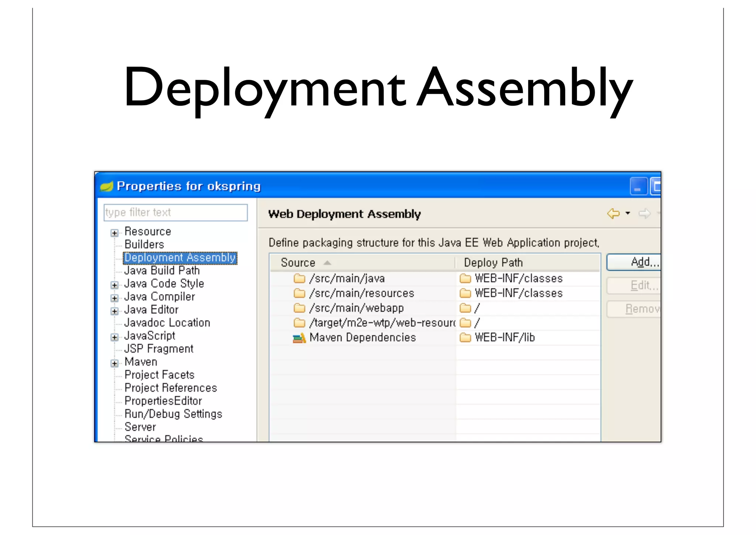Expand the Java Compiler node
Screen dimensions: 756x535
tap(114, 298)
